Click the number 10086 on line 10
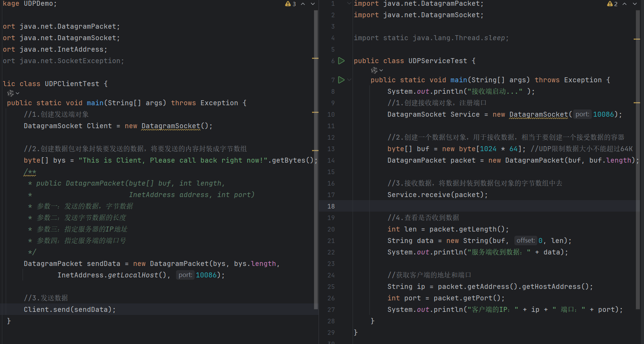Screen dimensions: 644x344 click(603, 114)
